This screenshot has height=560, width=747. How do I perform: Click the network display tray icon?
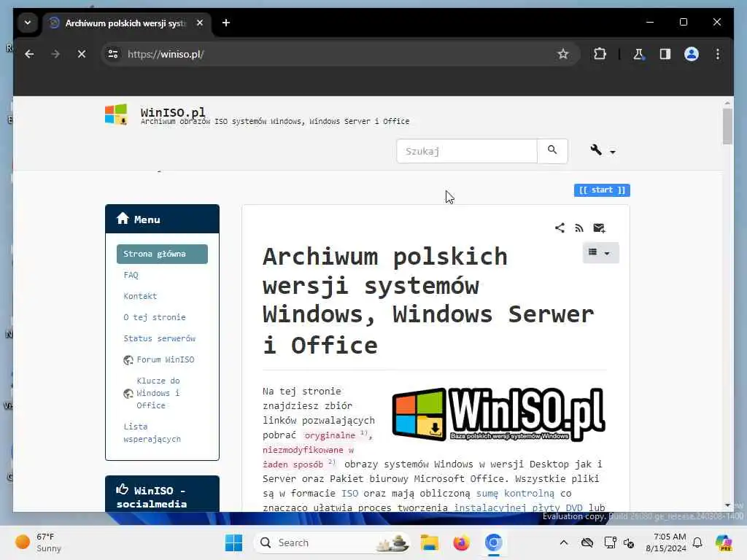pos(609,542)
